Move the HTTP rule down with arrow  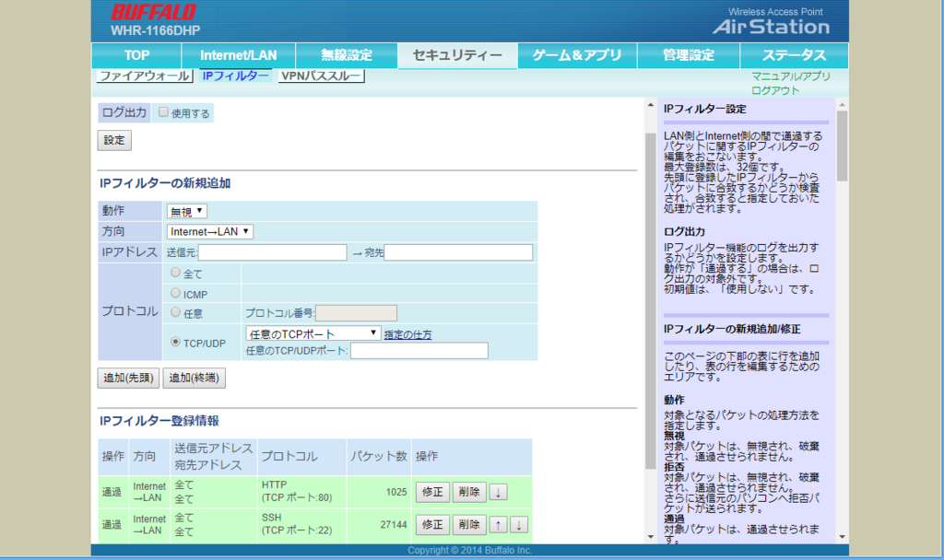click(498, 492)
